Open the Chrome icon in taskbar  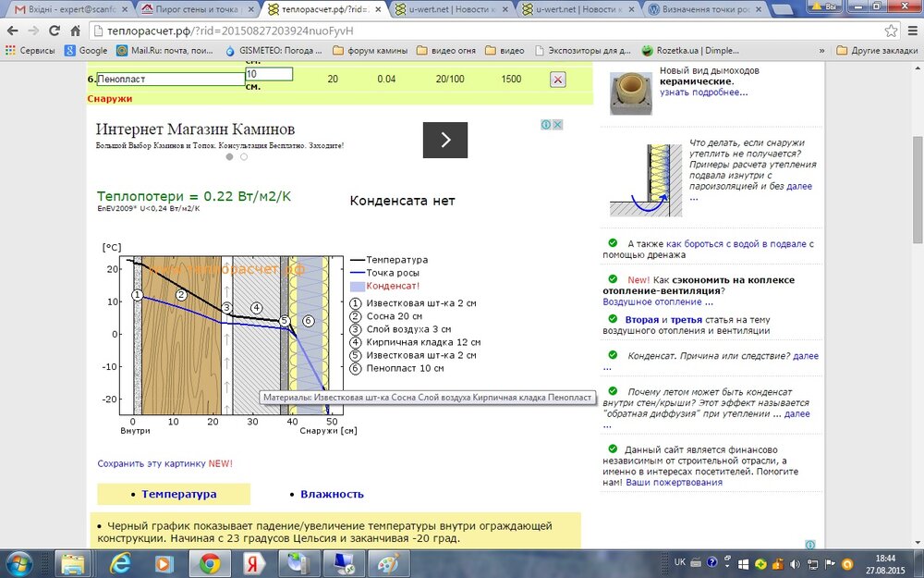(210, 564)
